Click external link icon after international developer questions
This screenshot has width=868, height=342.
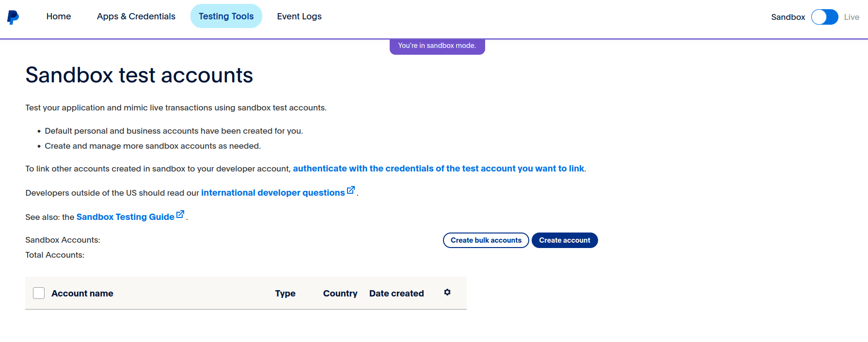pyautogui.click(x=351, y=190)
